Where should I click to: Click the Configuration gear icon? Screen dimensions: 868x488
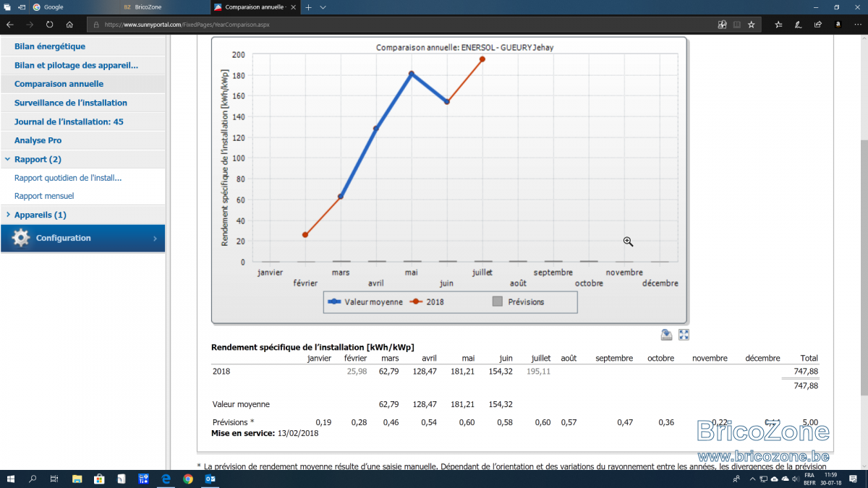pos(21,238)
